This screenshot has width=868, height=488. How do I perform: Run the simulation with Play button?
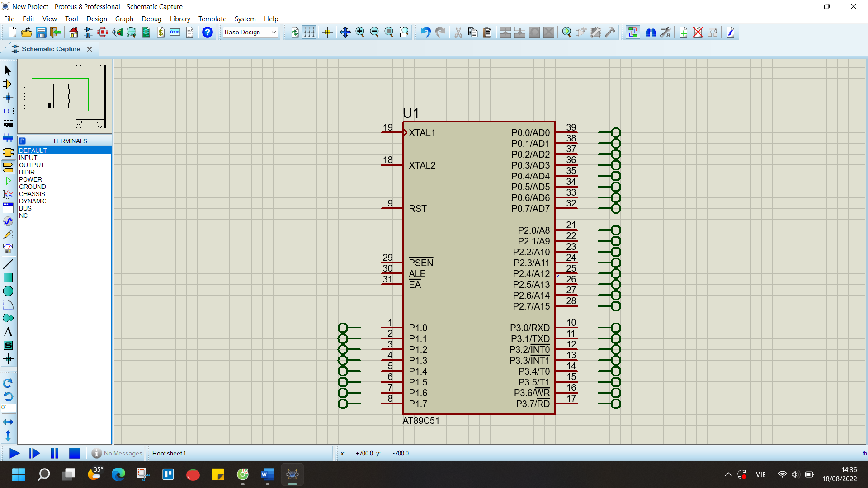pos(14,453)
